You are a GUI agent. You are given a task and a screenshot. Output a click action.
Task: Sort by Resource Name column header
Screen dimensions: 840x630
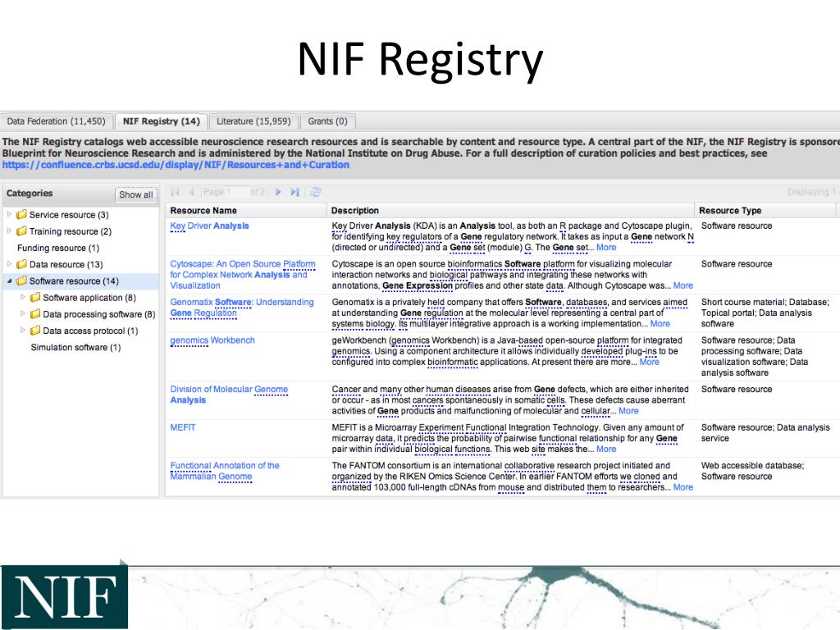click(245, 211)
